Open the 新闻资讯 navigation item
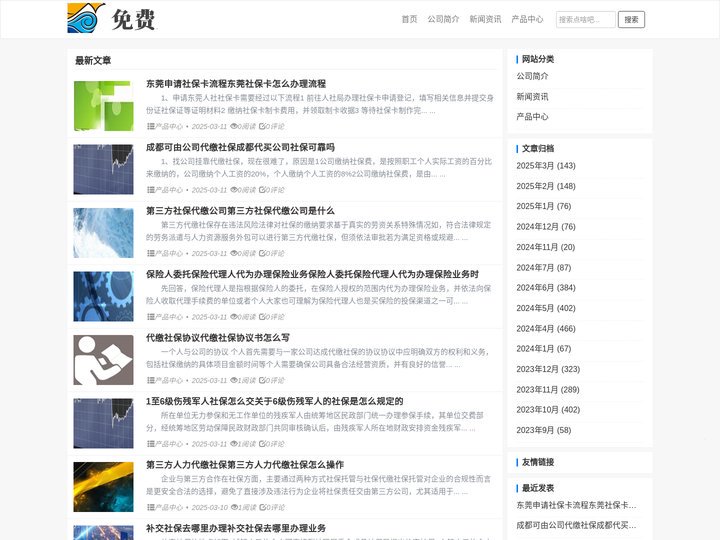This screenshot has width=720, height=540. click(485, 19)
